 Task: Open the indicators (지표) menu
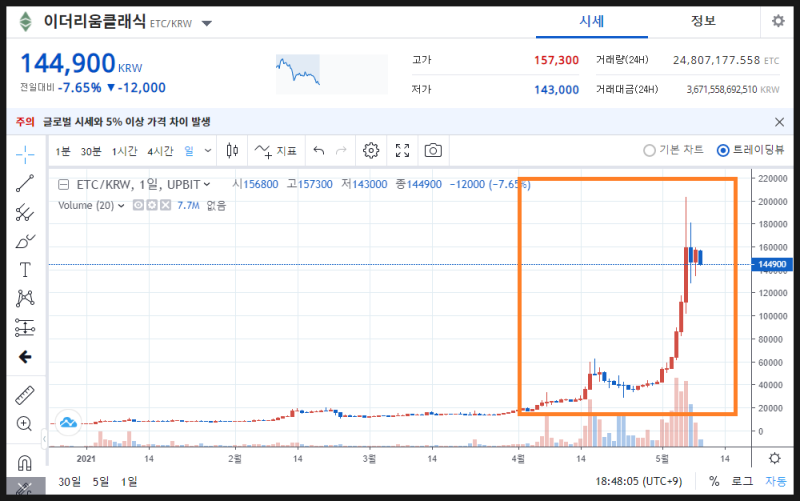(276, 151)
